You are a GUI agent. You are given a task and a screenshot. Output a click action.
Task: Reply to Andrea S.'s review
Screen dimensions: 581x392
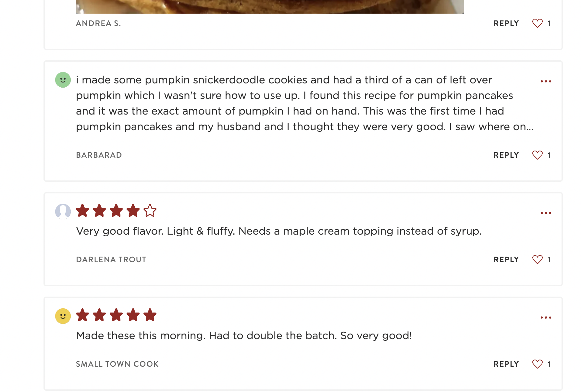click(506, 23)
